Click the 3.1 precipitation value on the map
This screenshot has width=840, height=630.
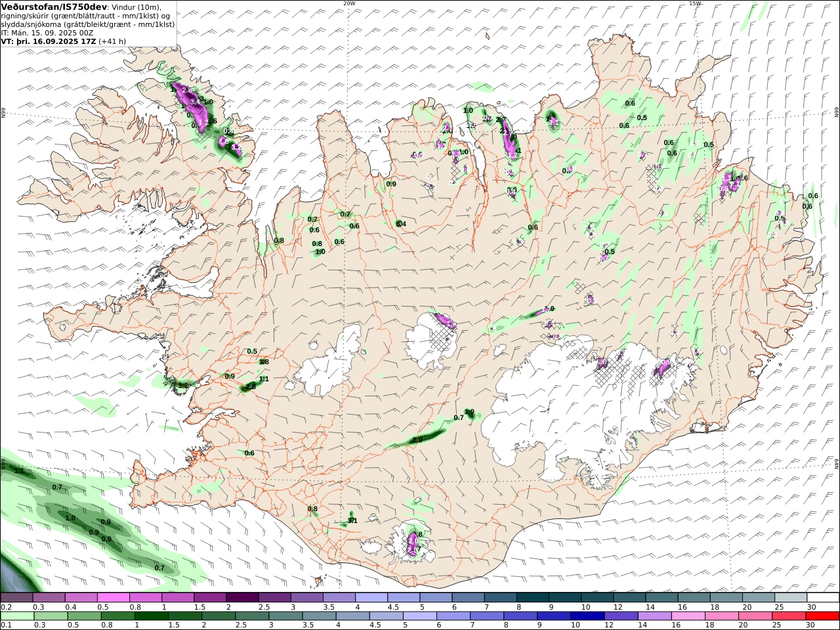[x=352, y=520]
